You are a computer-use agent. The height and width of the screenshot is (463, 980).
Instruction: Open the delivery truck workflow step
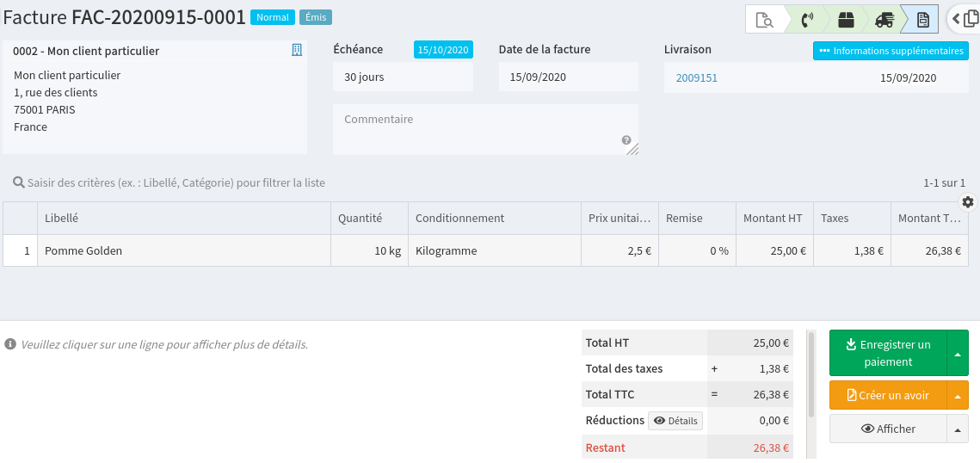pos(884,19)
